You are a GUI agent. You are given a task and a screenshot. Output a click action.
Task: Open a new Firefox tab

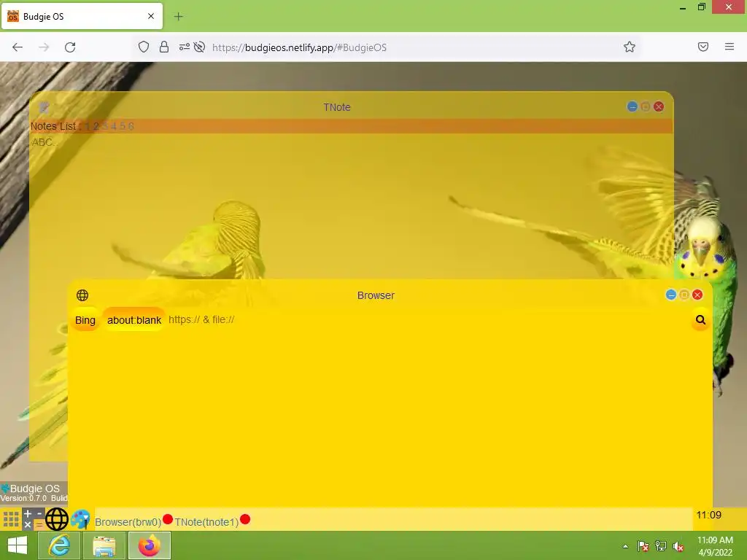[x=178, y=17]
